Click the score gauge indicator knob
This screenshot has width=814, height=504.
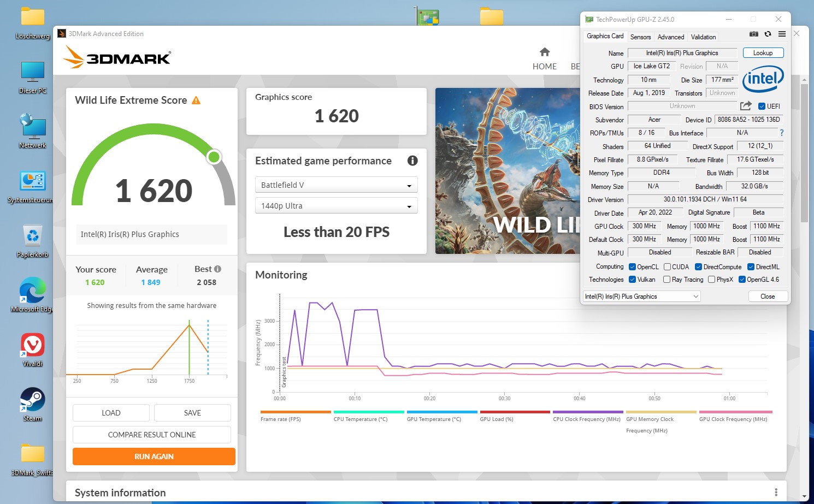click(x=214, y=157)
